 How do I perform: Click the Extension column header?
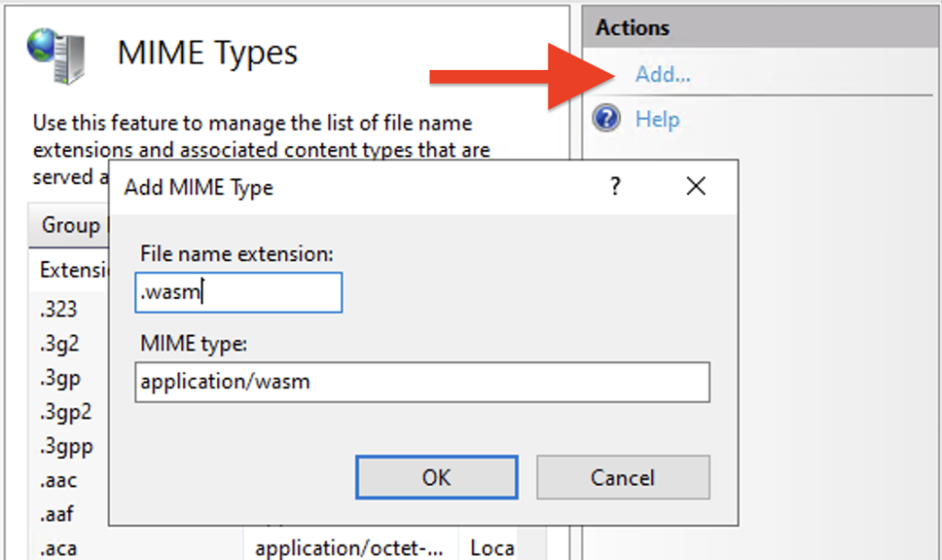pos(74,270)
